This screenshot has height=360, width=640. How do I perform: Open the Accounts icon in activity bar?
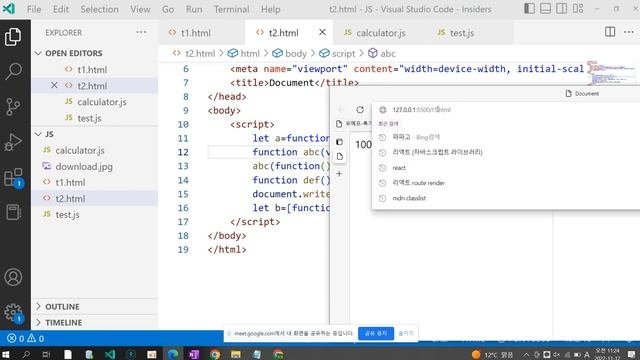pyautogui.click(x=13, y=277)
